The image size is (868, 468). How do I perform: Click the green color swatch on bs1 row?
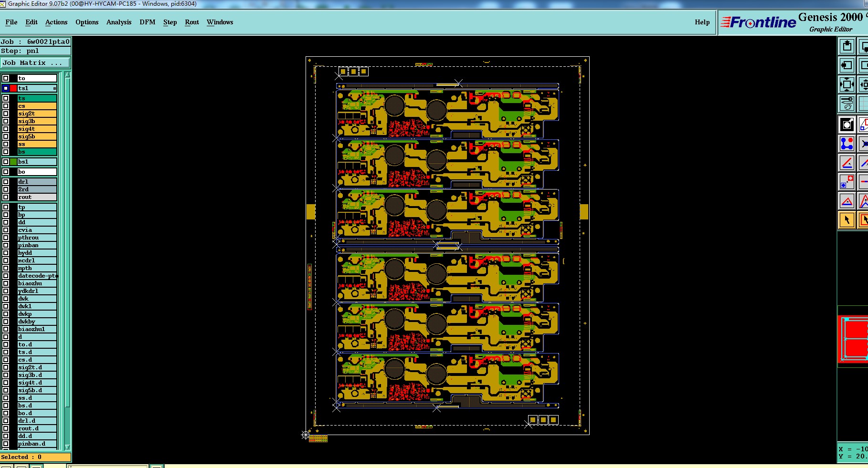[x=13, y=162]
